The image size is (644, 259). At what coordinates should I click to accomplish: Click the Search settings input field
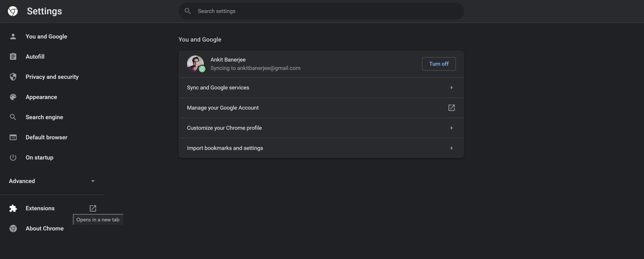(322, 11)
